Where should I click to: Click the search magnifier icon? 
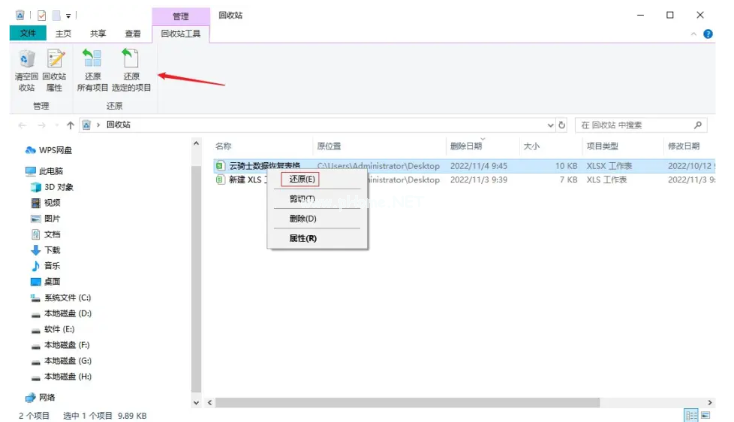tap(697, 125)
